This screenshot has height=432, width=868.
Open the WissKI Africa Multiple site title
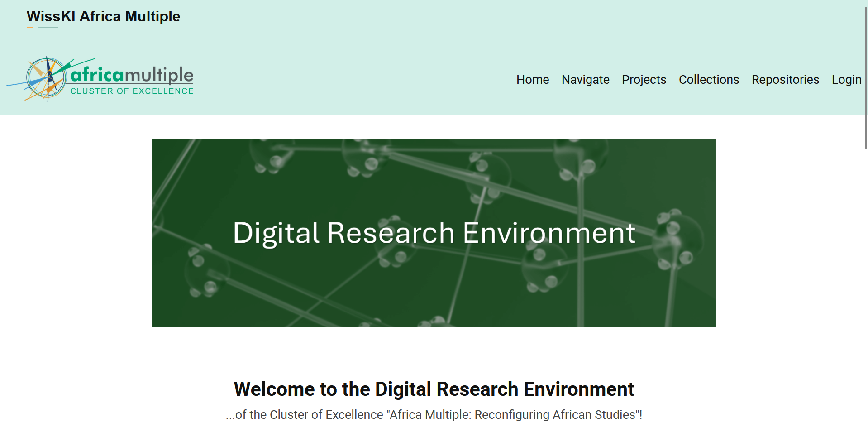pos(103,16)
